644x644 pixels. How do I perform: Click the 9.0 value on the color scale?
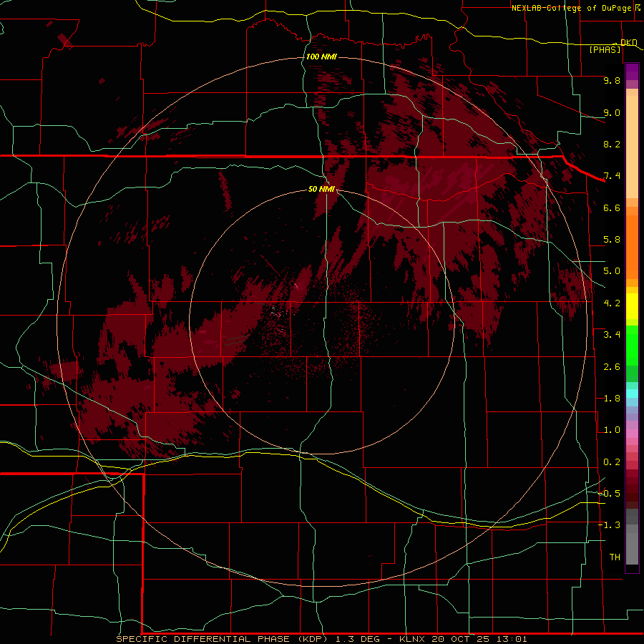(612, 112)
